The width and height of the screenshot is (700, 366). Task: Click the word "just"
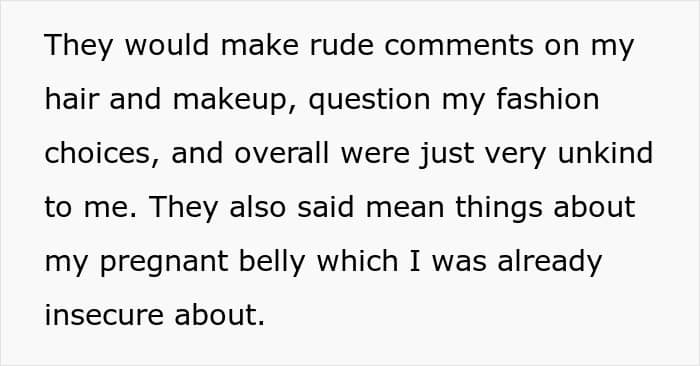click(x=447, y=154)
